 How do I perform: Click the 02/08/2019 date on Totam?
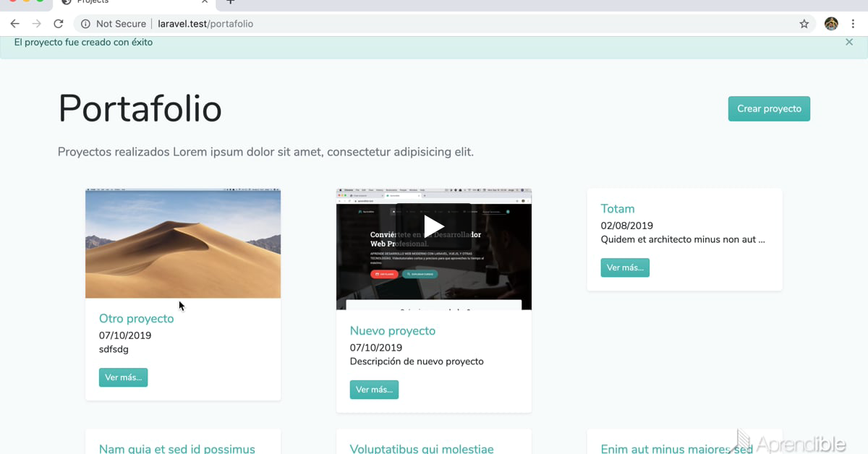pos(627,226)
